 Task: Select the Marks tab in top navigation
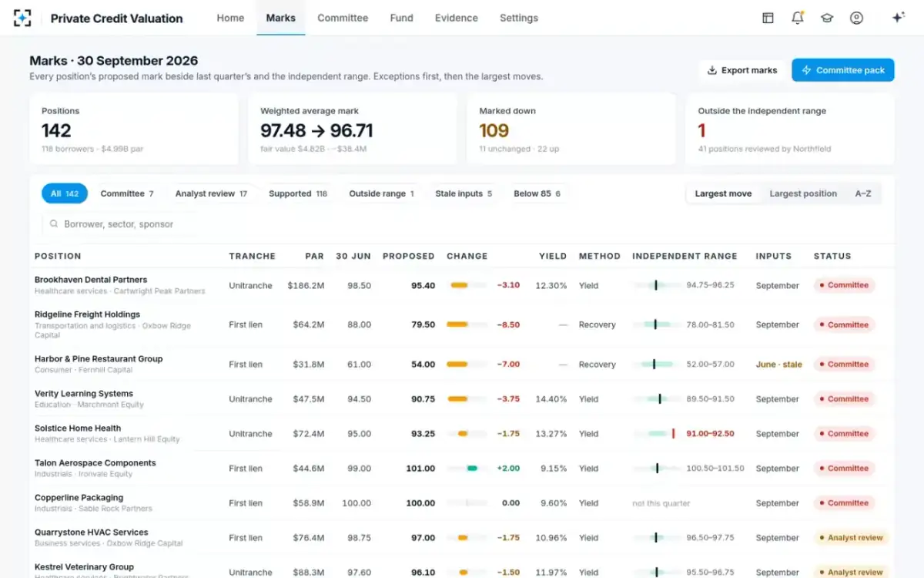coord(281,18)
